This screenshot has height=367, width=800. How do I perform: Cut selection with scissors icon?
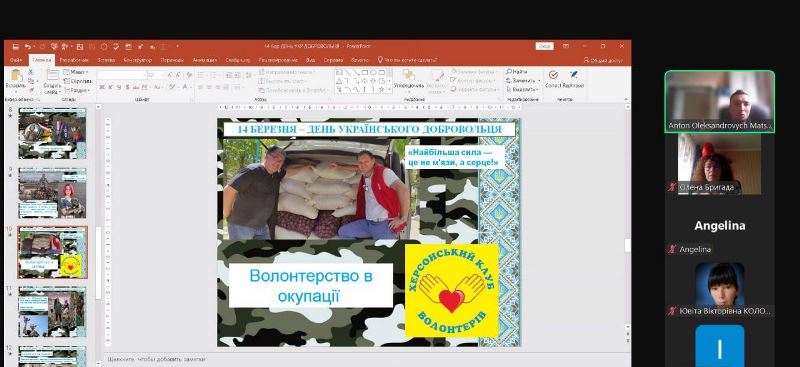[x=31, y=72]
